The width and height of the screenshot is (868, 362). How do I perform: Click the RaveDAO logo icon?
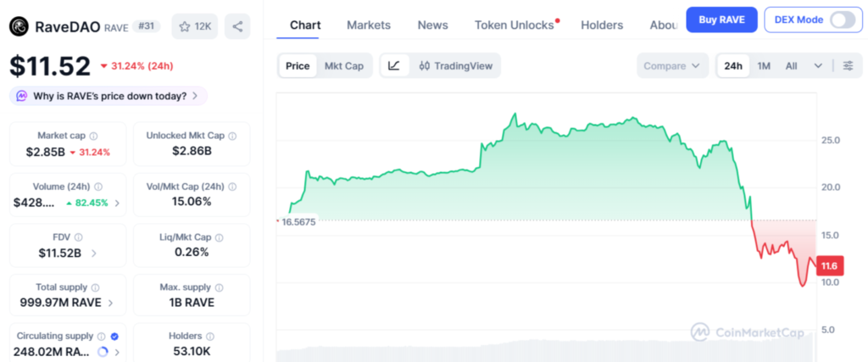coord(19,27)
